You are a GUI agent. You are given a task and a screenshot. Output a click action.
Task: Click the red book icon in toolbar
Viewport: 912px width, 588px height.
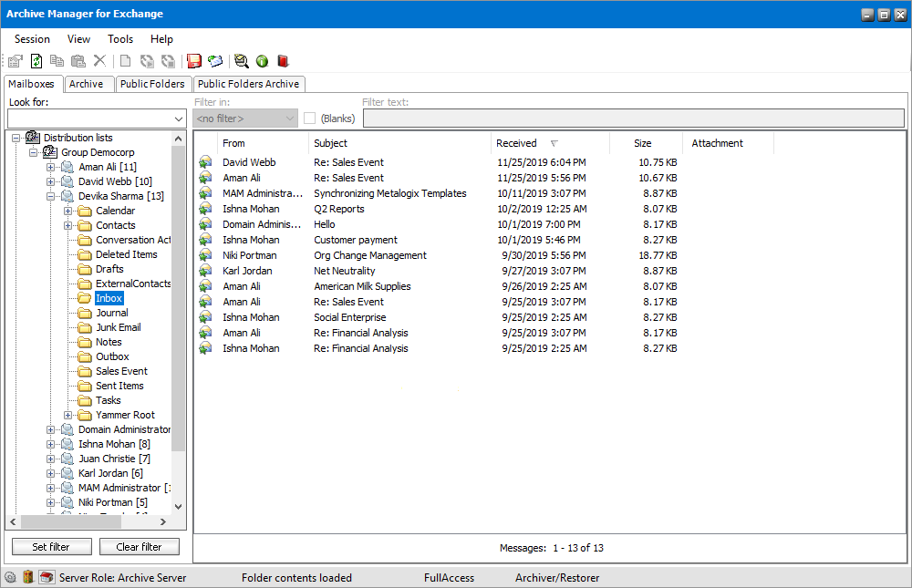(x=283, y=61)
